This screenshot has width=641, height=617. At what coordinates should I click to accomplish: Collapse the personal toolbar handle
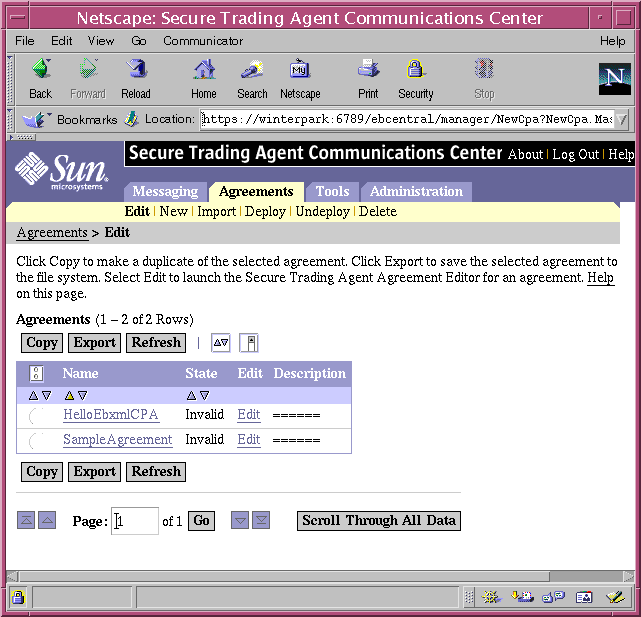(22, 137)
